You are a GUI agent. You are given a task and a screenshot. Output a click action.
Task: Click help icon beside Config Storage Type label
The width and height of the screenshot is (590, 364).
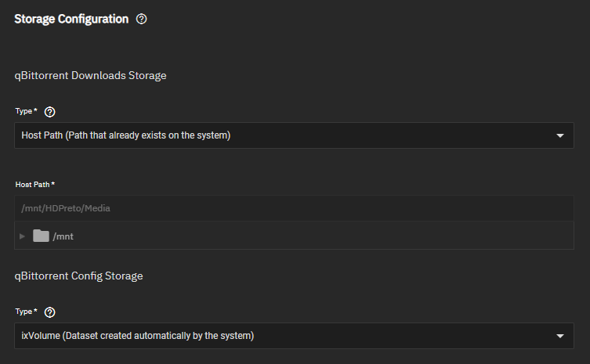pos(49,312)
